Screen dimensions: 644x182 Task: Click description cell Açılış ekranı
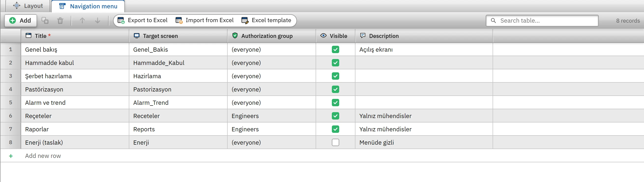coord(424,49)
